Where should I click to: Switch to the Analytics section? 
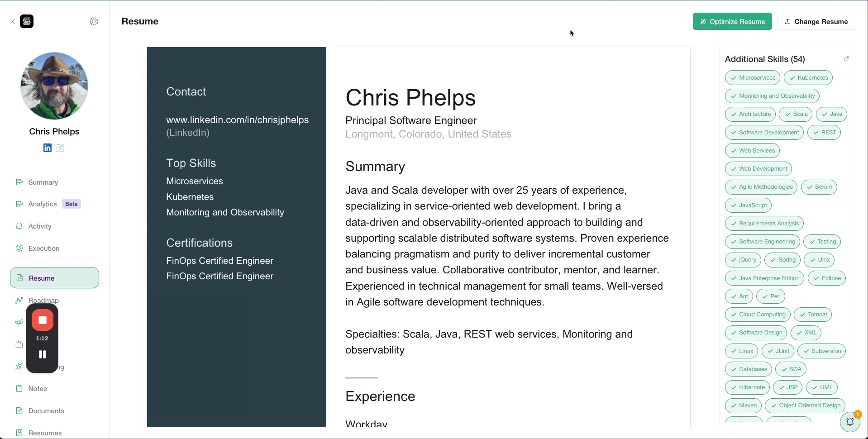coord(42,204)
